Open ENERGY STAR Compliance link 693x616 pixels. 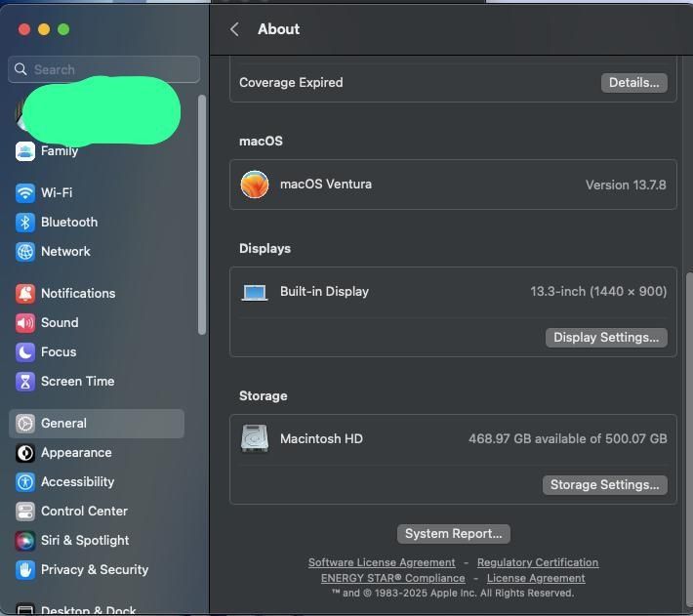pos(393,578)
